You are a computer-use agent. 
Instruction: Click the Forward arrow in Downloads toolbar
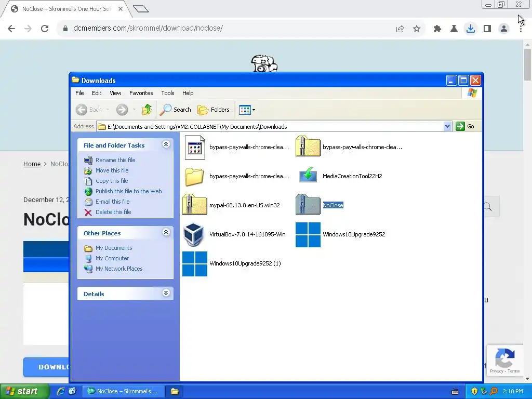coord(122,110)
